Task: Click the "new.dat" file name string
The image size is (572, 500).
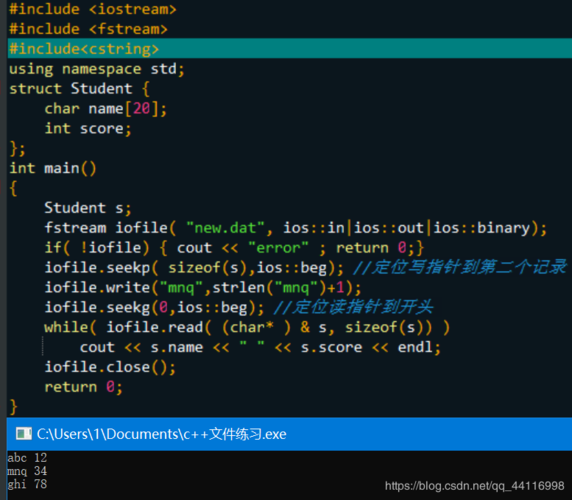Action: point(225,228)
